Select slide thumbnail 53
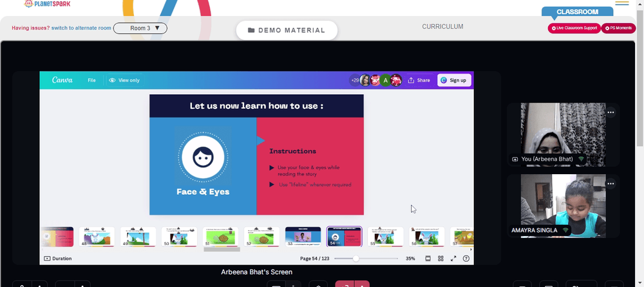Viewport: 644px width, 287px height. (x=303, y=237)
